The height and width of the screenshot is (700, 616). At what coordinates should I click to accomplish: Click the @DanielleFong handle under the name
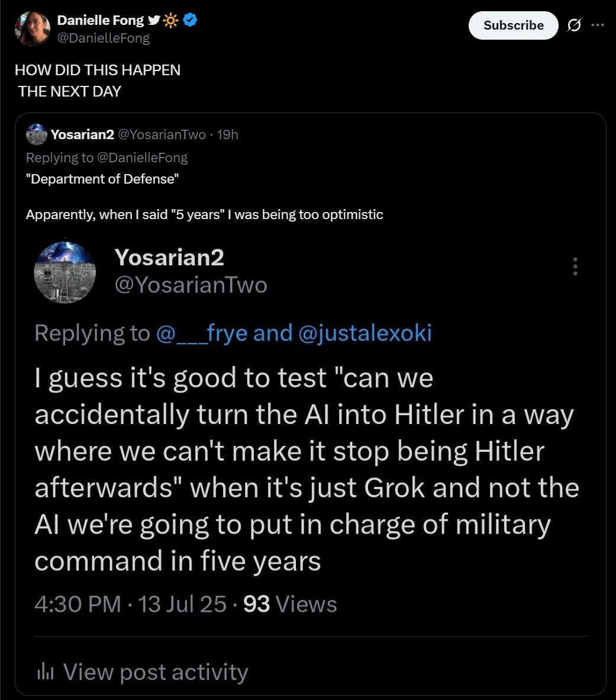pos(103,38)
